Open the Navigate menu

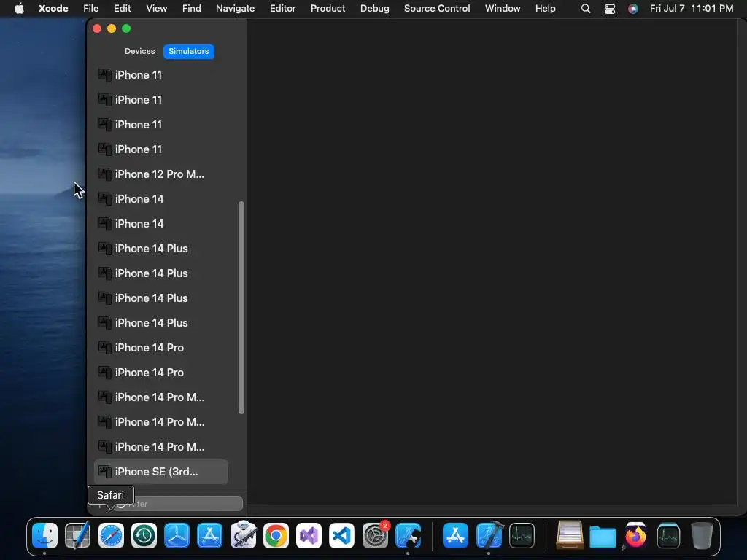236,8
